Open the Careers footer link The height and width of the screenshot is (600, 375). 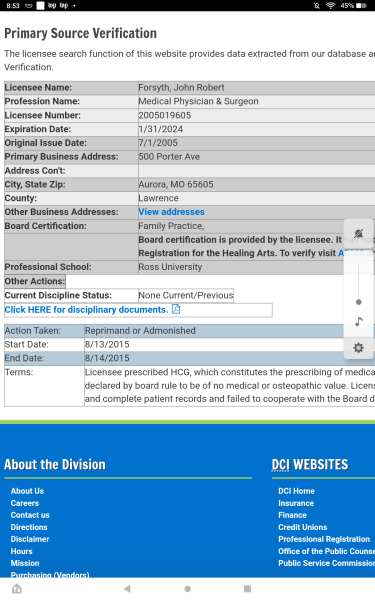[25, 503]
